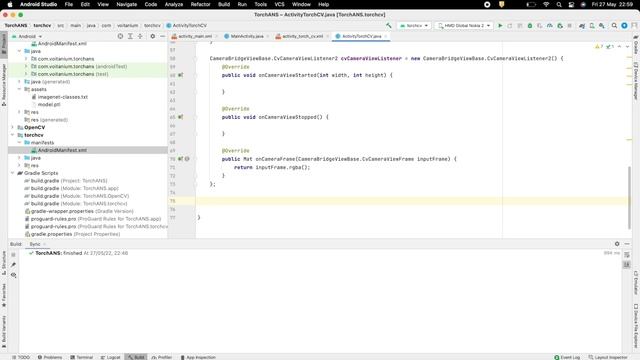640x360 pixels.
Task: Click the Select Opened File target icon
Action: tap(120, 36)
